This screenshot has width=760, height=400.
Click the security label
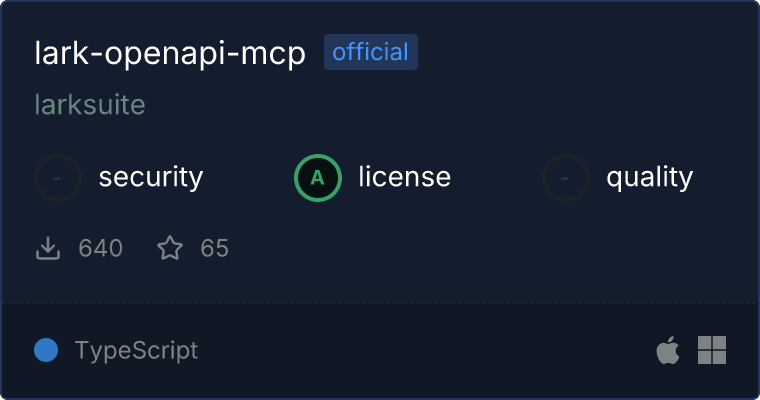click(x=151, y=177)
